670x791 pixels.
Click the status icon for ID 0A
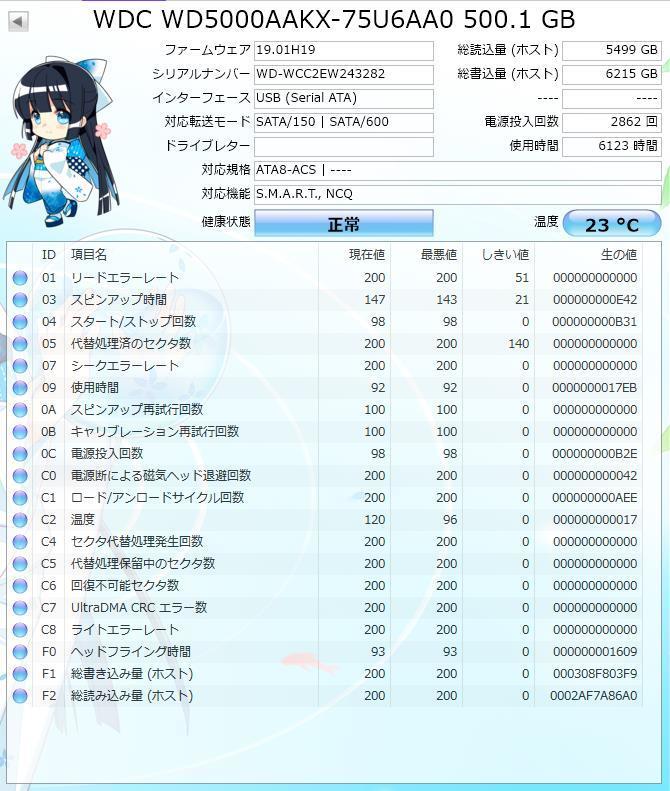coord(20,410)
